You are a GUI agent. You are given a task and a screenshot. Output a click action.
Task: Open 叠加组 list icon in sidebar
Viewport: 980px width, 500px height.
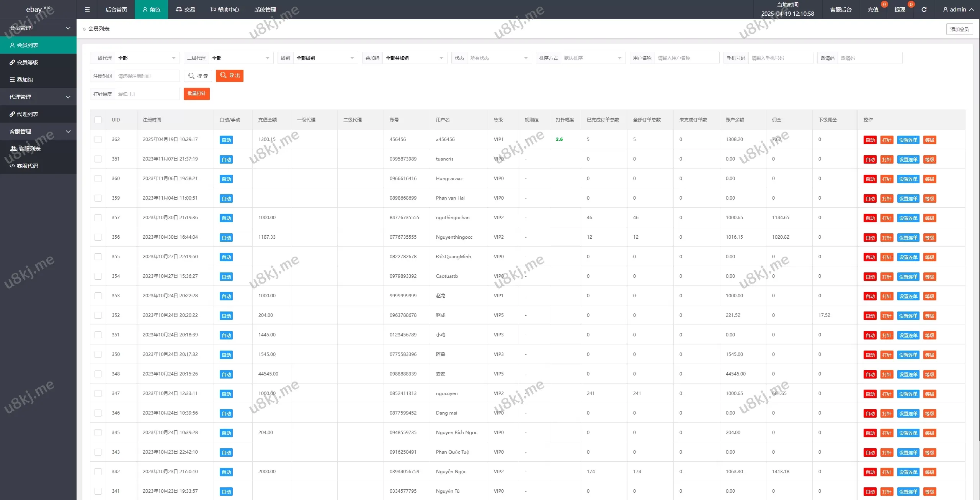(x=12, y=80)
